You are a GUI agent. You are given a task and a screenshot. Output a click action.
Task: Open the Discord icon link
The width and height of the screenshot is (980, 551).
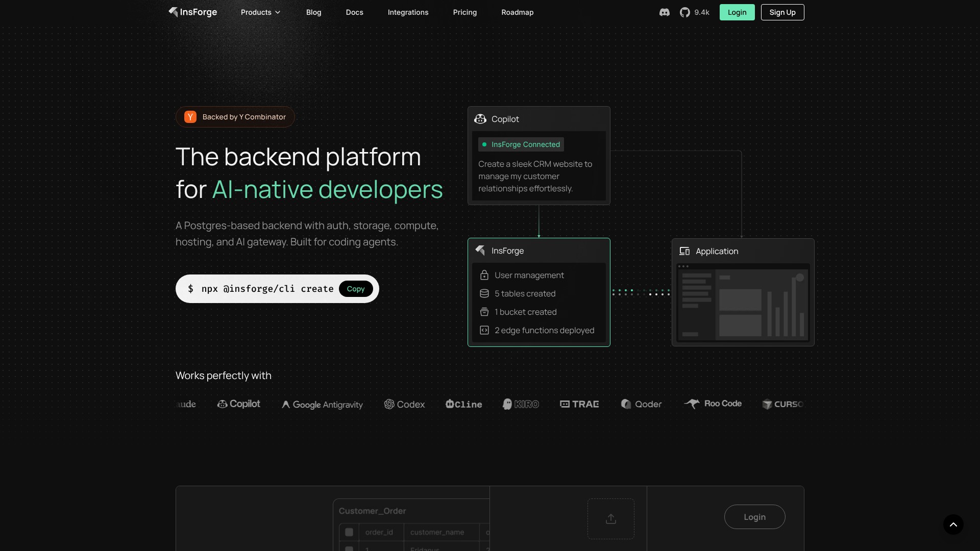(664, 12)
